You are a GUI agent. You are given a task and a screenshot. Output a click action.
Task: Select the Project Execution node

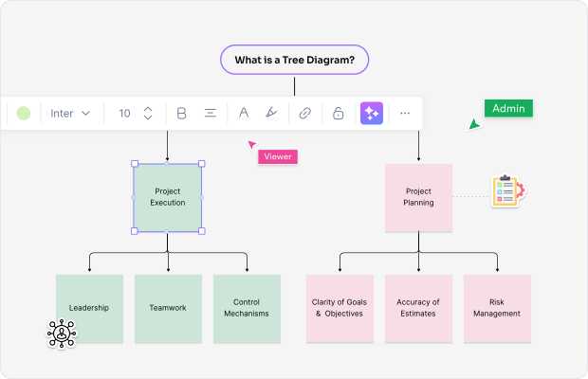coord(168,197)
